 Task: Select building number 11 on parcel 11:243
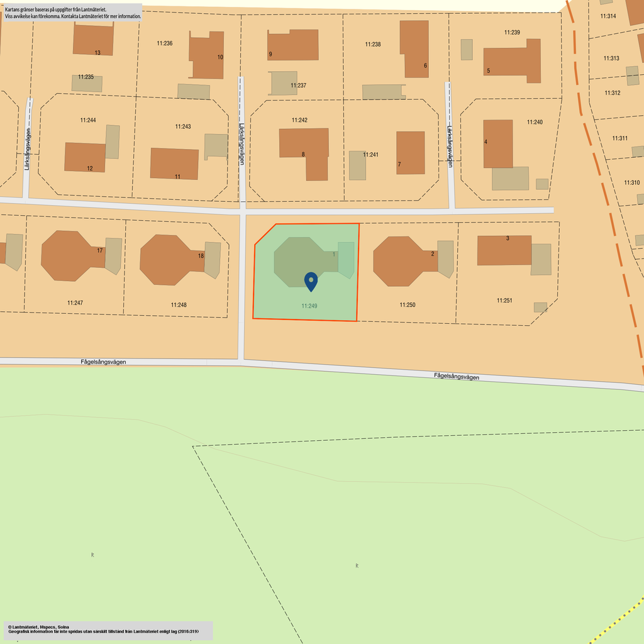(174, 164)
